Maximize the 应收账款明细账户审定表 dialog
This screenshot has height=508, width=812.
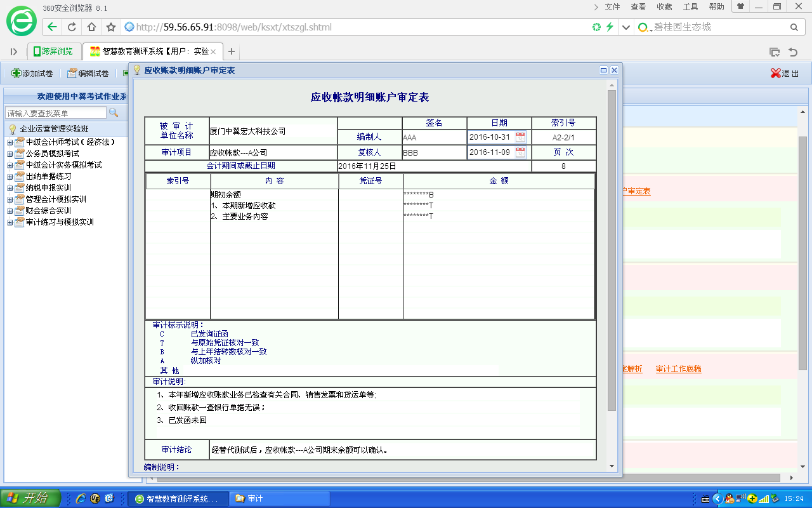[x=604, y=70]
